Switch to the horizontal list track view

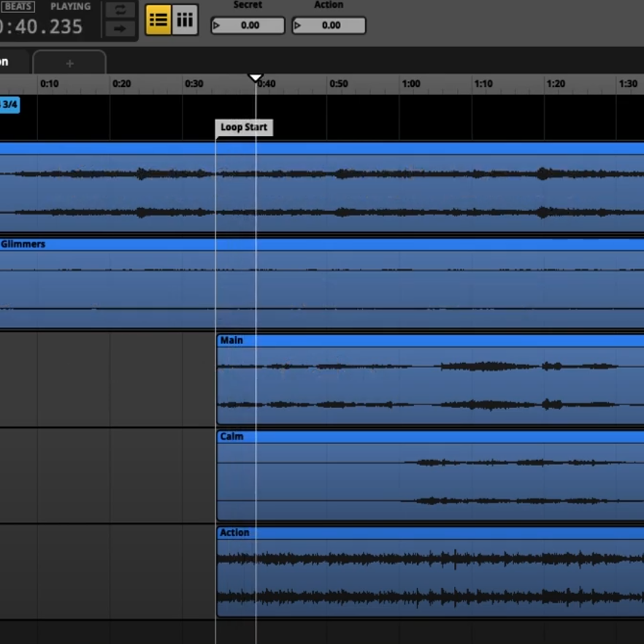coord(158,20)
